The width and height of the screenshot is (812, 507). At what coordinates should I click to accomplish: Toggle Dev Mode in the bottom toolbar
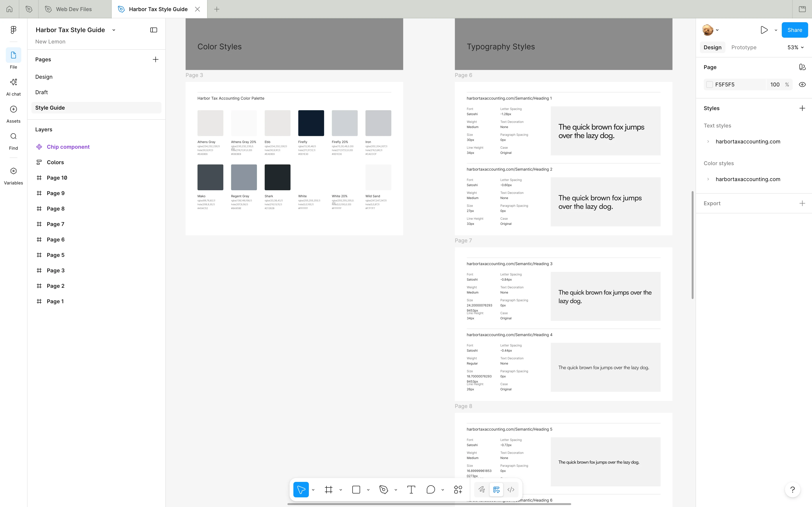click(511, 490)
